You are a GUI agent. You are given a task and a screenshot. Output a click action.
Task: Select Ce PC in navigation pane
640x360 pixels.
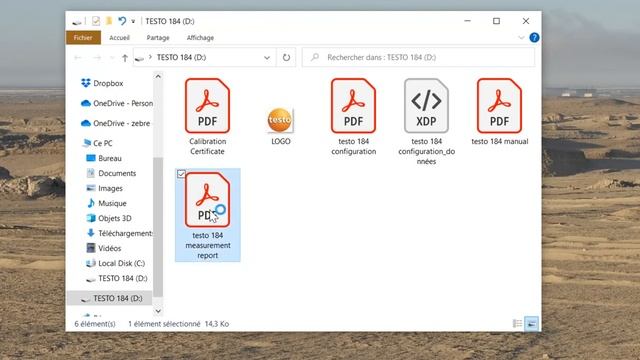tap(97, 143)
